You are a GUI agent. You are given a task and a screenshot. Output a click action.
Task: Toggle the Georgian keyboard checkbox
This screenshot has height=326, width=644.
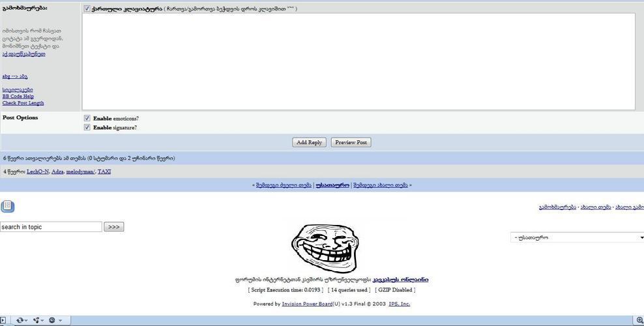pyautogui.click(x=87, y=8)
